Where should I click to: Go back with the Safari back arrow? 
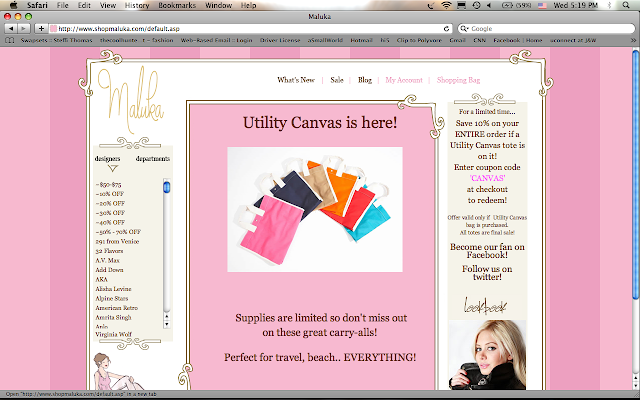point(11,29)
